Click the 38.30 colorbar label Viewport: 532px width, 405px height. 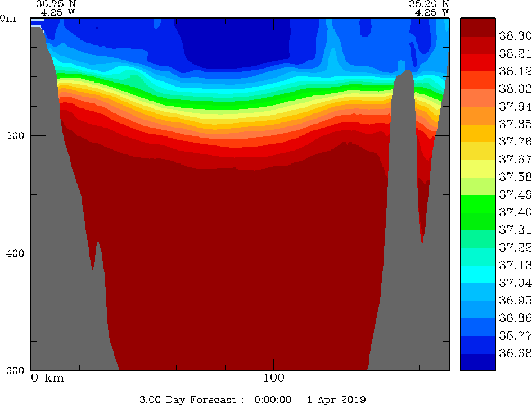point(515,36)
